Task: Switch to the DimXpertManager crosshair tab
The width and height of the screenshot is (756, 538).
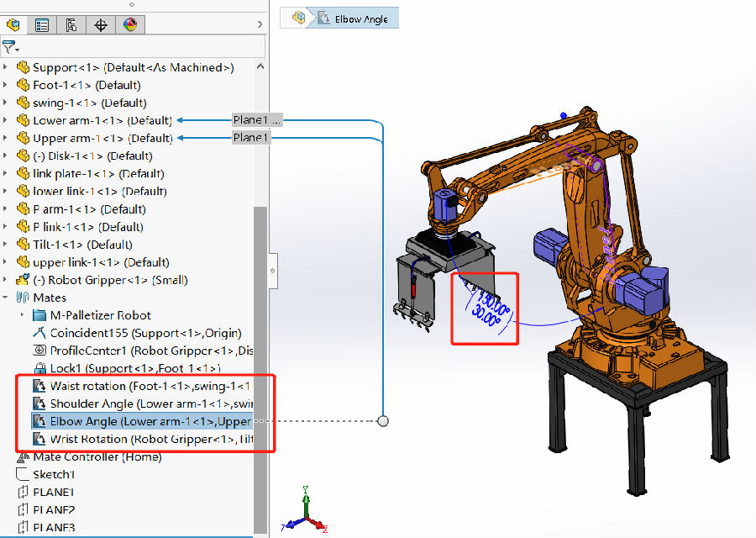Action: click(101, 24)
